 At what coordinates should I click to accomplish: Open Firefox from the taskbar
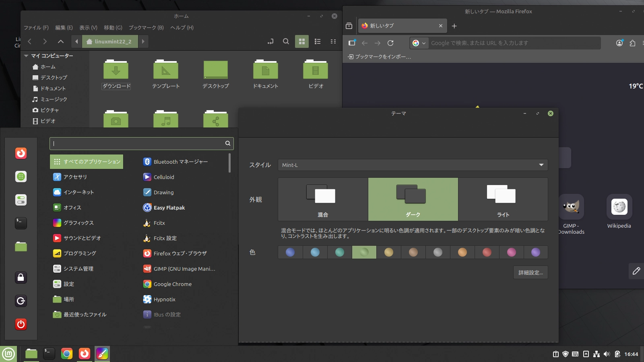pyautogui.click(x=85, y=354)
